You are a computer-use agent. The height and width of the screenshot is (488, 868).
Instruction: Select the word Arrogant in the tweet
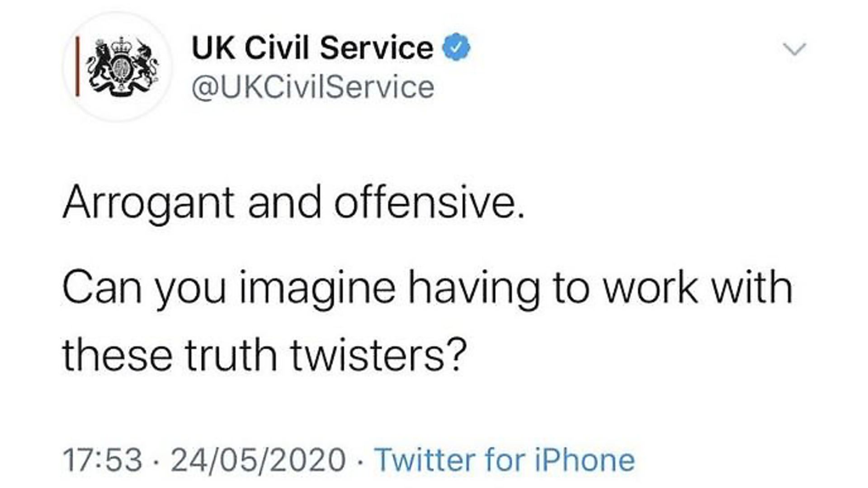click(148, 203)
